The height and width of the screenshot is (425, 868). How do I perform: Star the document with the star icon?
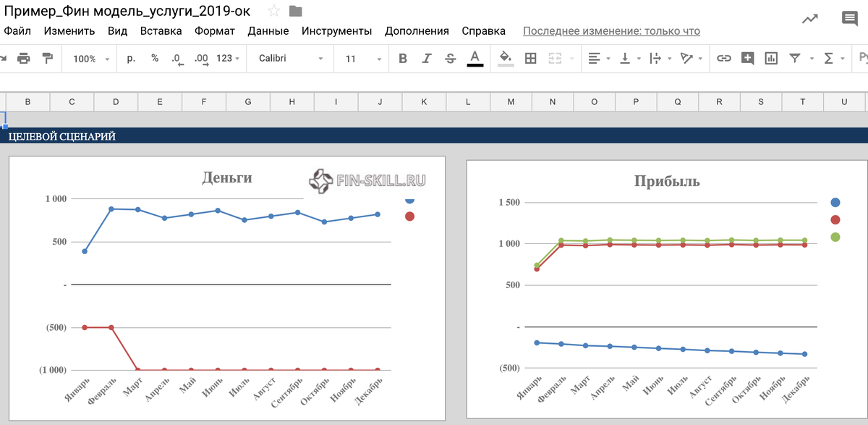click(273, 11)
